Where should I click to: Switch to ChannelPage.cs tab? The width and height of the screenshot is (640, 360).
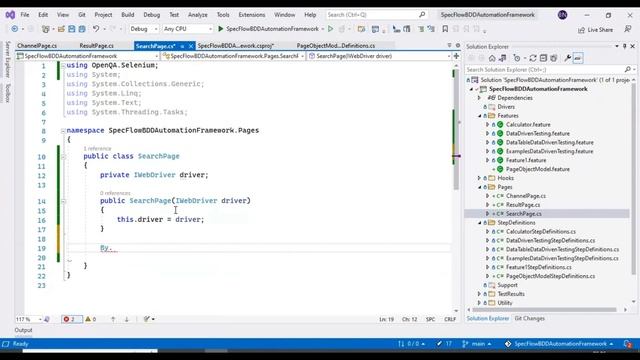pos(37,46)
